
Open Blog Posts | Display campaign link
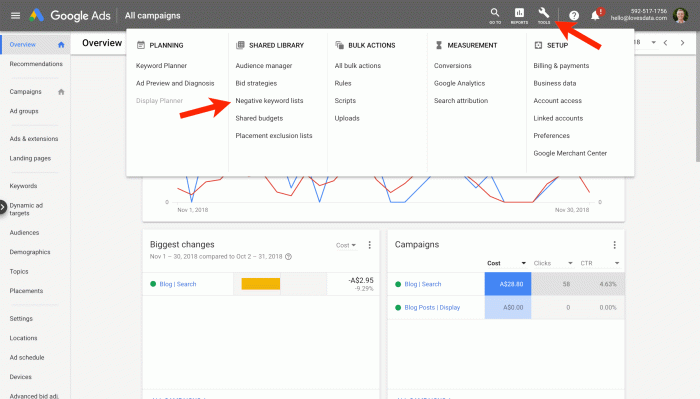coord(432,308)
